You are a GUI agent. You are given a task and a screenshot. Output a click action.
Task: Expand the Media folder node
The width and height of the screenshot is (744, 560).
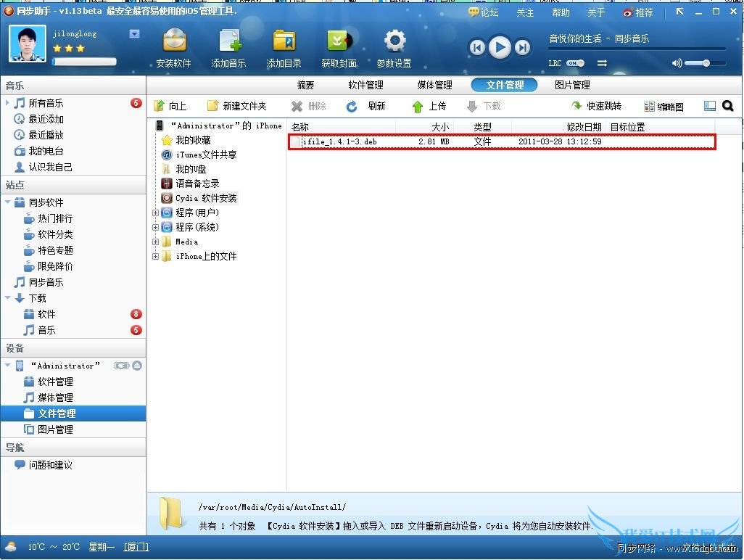(x=155, y=242)
